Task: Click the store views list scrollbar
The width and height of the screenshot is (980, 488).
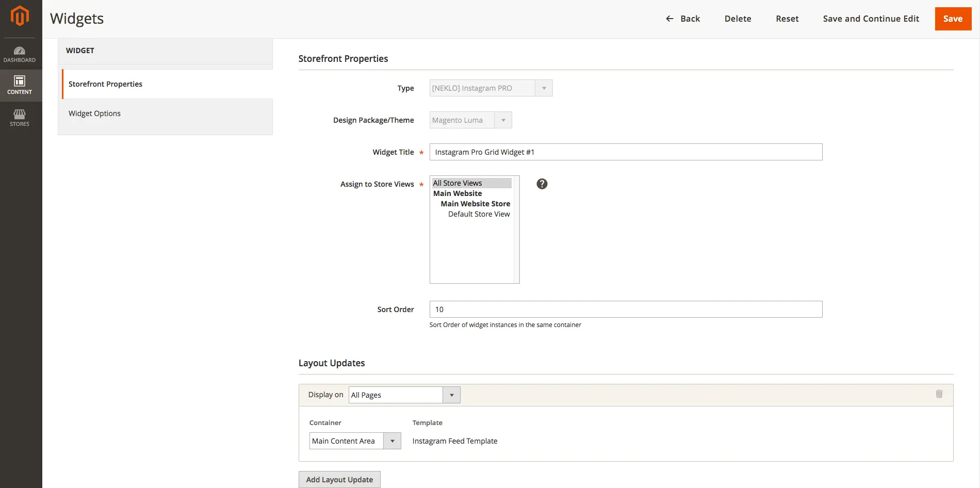Action: click(516, 230)
